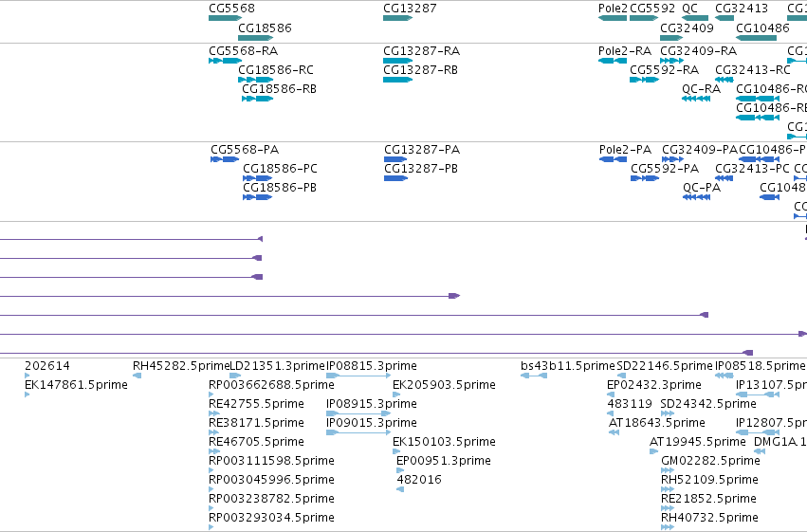Viewport: 807px width, 532px height.
Task: Select EST RE38171.5prime
Action: [256, 423]
